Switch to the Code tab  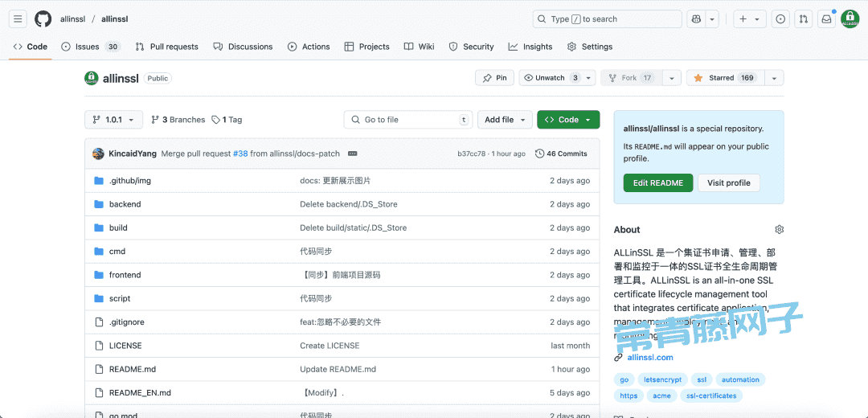point(31,47)
